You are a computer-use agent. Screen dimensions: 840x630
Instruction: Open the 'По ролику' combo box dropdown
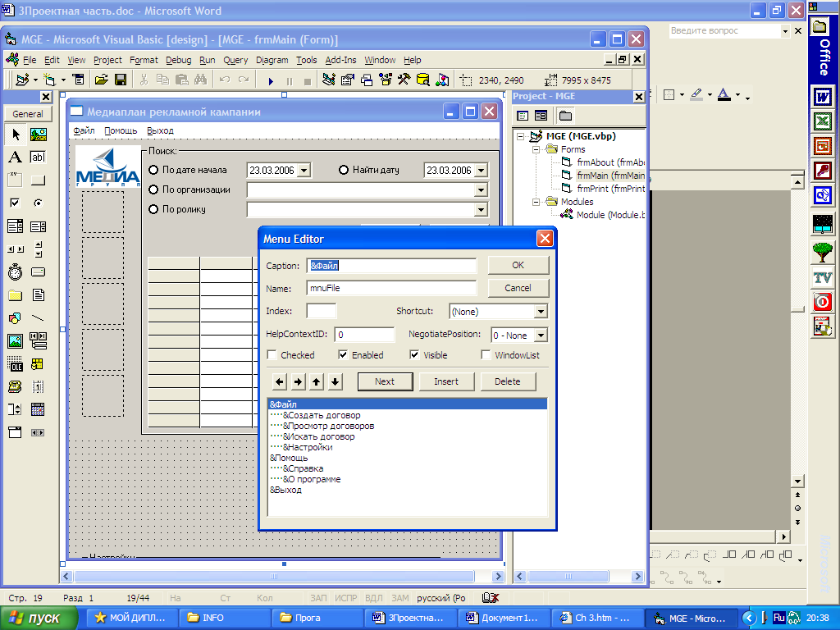481,210
